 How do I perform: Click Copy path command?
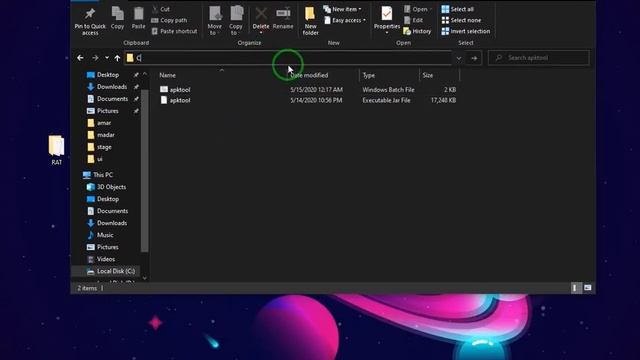pyautogui.click(x=169, y=20)
